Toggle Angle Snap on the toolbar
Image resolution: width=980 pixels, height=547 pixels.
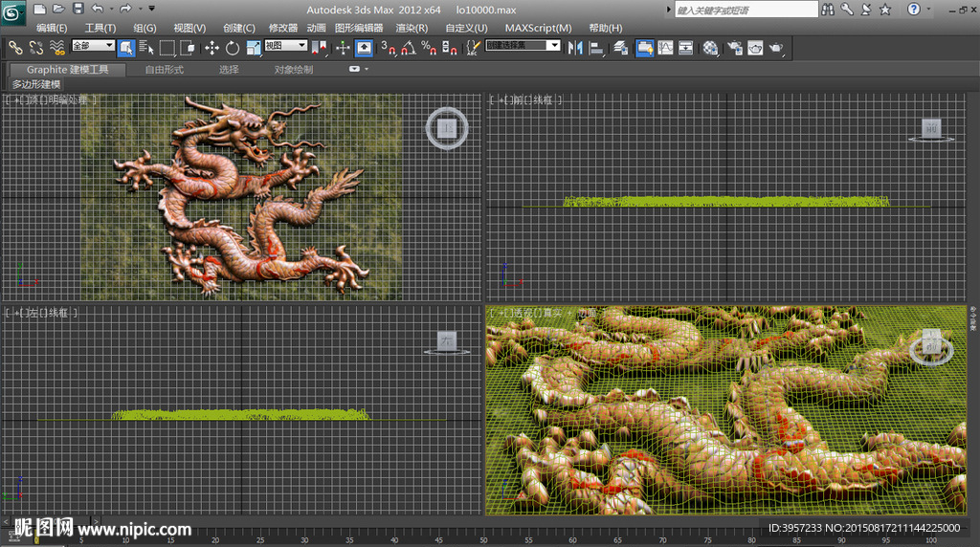[410, 47]
